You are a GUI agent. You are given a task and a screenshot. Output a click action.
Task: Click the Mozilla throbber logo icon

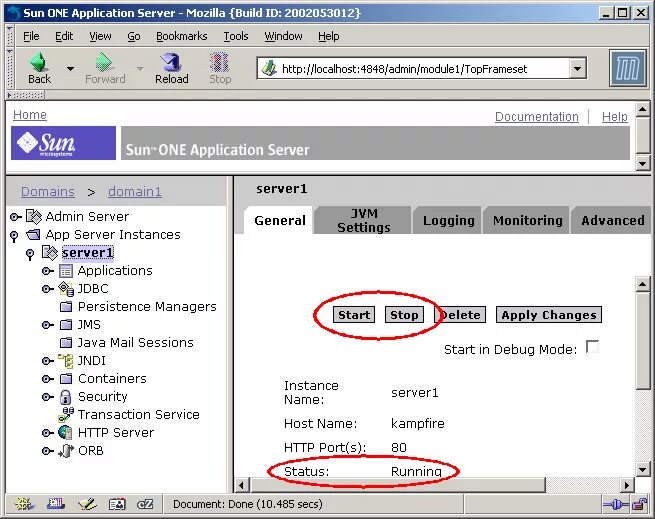point(627,68)
